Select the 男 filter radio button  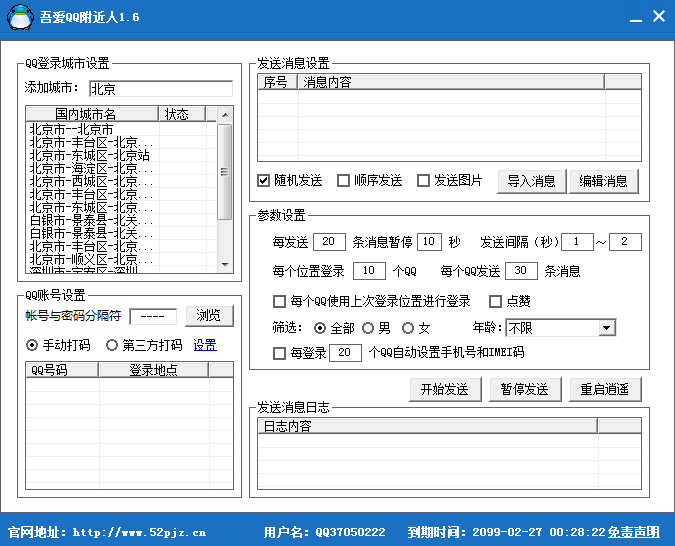point(369,328)
